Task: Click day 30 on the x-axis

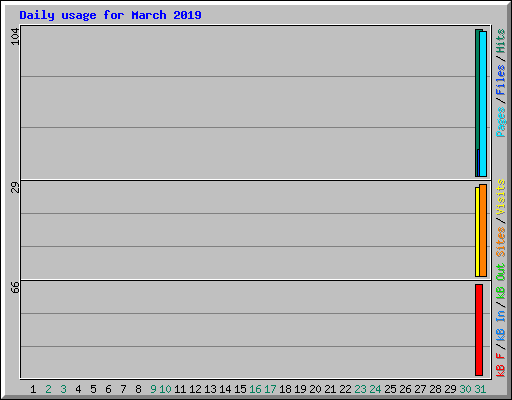Action: (x=465, y=389)
